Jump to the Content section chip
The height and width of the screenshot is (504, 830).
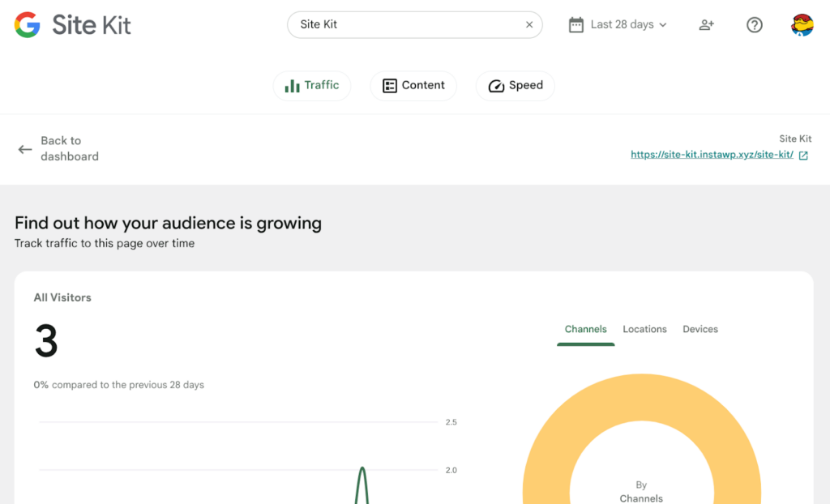[413, 86]
